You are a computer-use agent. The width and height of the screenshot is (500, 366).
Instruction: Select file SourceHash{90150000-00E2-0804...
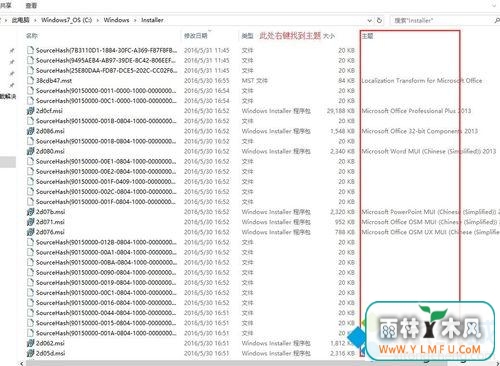click(x=106, y=171)
